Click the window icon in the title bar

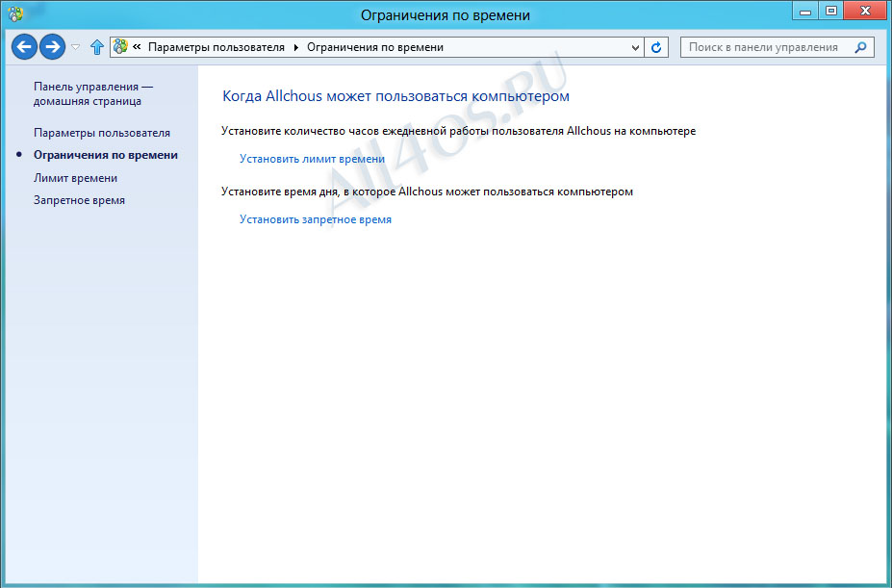[15, 13]
